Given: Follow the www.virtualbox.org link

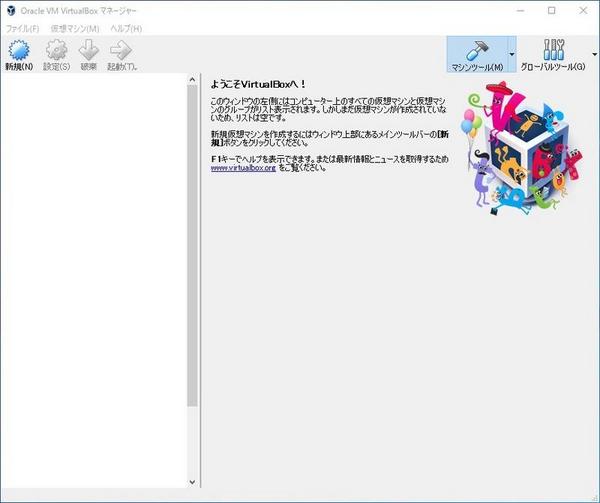Looking at the screenshot, I should click(x=243, y=168).
